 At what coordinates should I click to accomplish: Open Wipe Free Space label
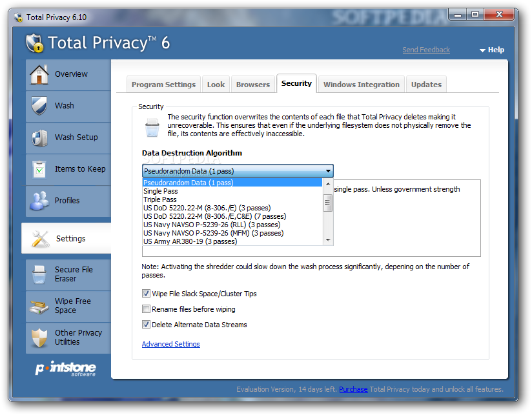pos(72,305)
